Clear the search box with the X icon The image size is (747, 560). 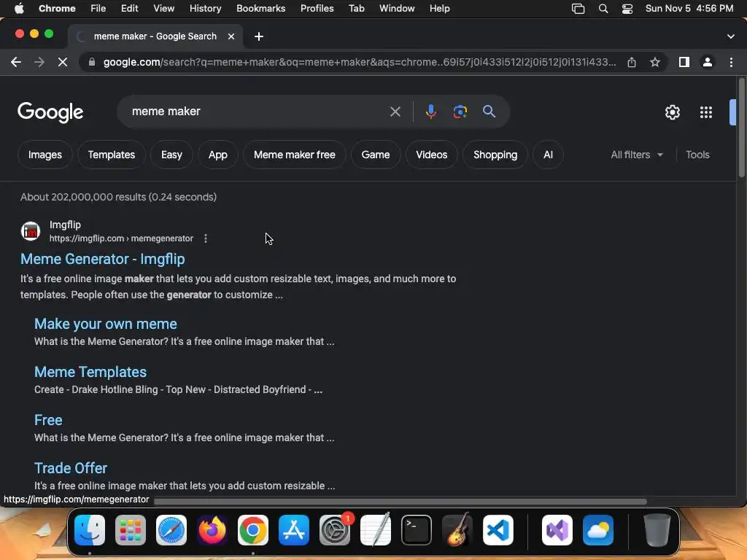tap(395, 112)
